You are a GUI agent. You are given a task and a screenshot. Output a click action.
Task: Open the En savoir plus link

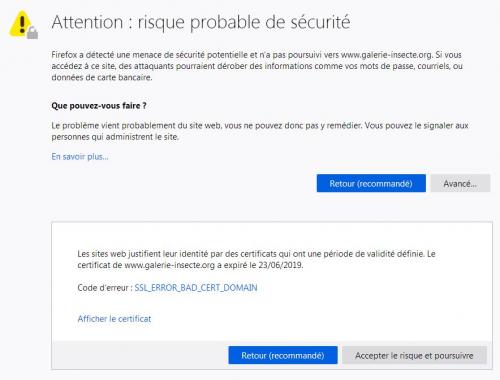click(80, 156)
